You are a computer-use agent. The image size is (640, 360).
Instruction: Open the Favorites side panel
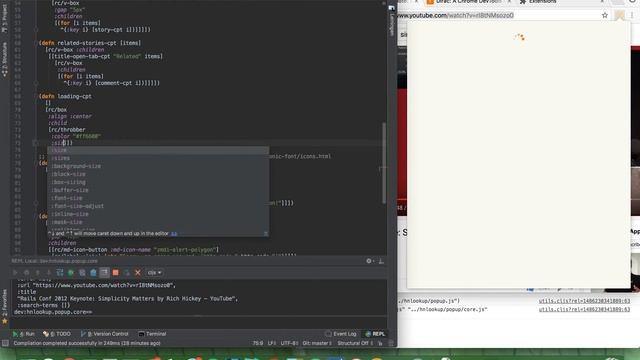(4, 307)
